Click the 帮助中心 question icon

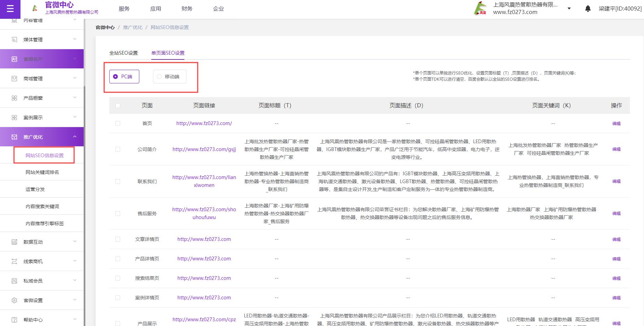tap(14, 320)
